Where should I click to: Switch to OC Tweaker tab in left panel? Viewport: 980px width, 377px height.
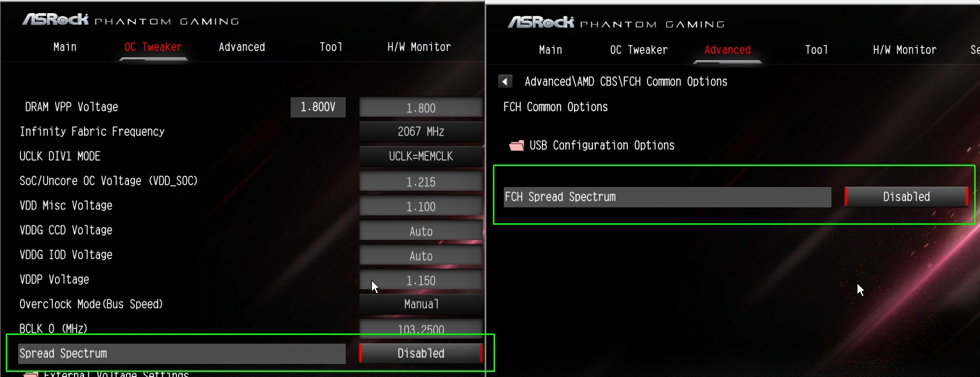(x=153, y=47)
